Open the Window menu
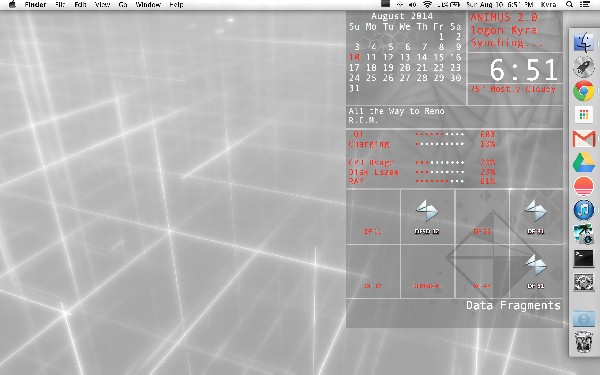600x375 pixels. [148, 5]
